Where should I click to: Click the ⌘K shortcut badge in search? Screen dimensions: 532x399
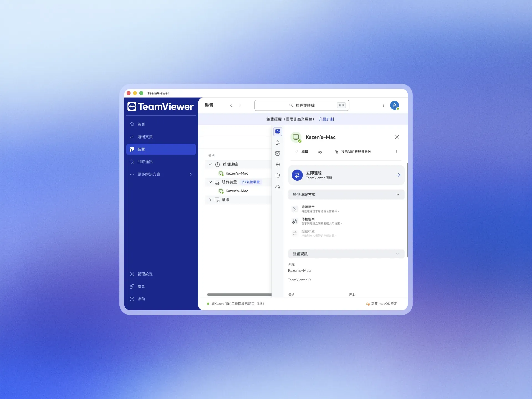pyautogui.click(x=341, y=105)
